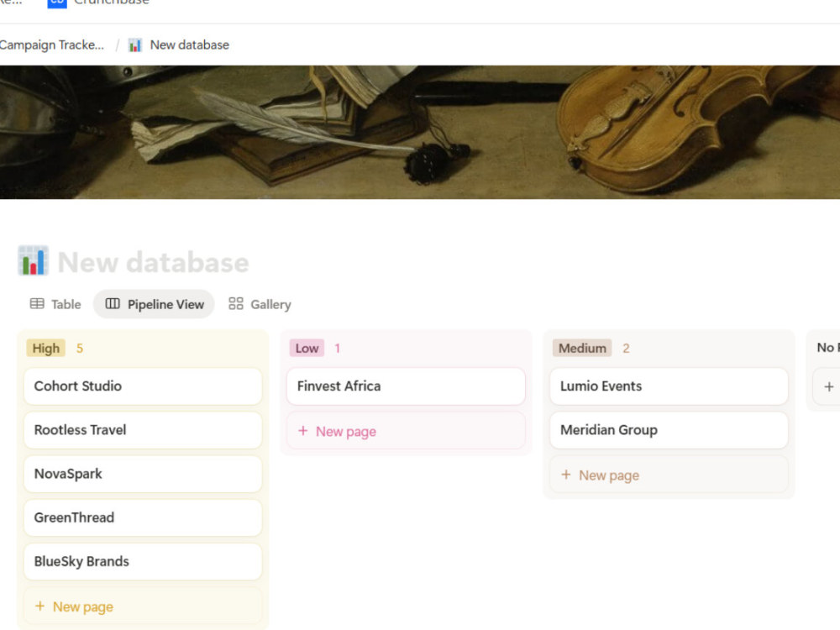This screenshot has height=630, width=840.
Task: Add new page in High column
Action: 143,606
